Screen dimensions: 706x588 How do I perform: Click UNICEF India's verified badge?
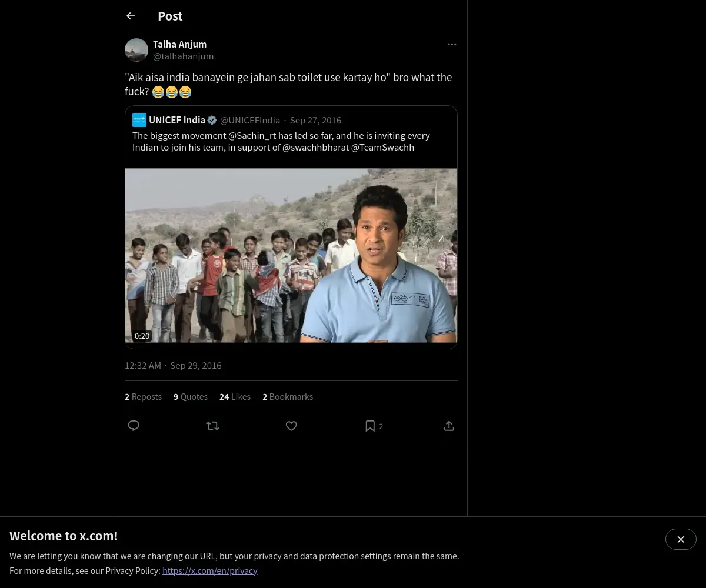(212, 120)
